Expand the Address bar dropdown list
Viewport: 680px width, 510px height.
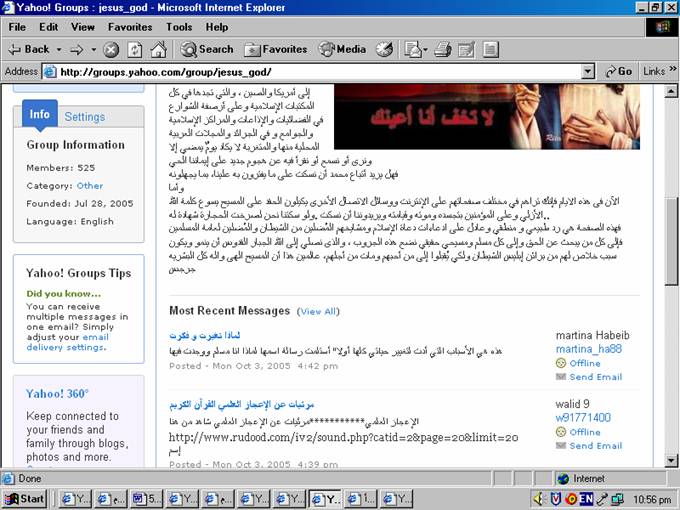pyautogui.click(x=588, y=72)
